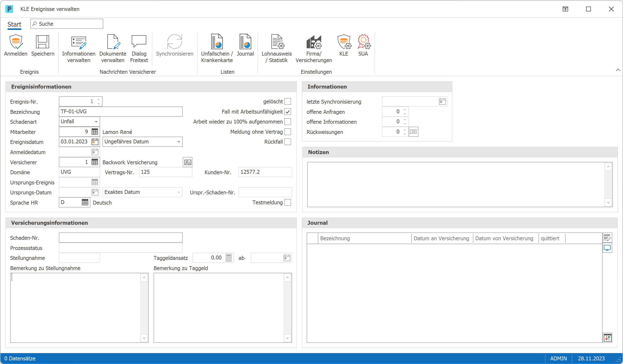The image size is (623, 364).
Task: Click the Journal monitor display icon
Action: pos(607,248)
